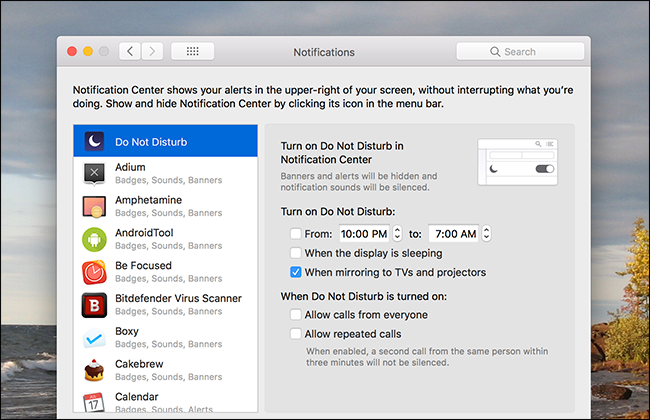Click the AndroidTool robot icon
The image size is (650, 420).
[94, 239]
